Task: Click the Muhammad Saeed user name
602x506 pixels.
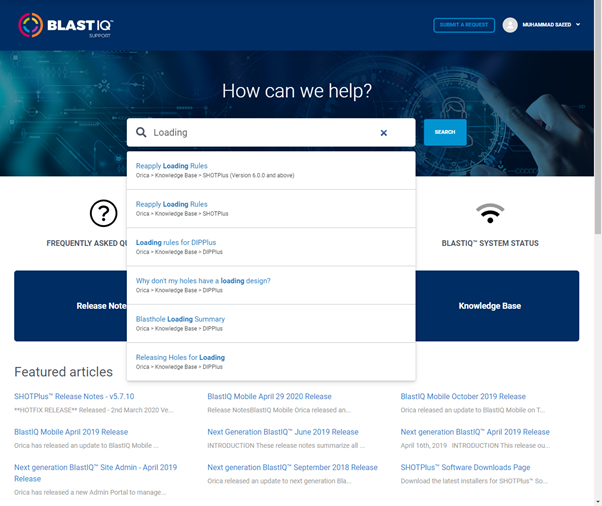Action: pos(546,25)
